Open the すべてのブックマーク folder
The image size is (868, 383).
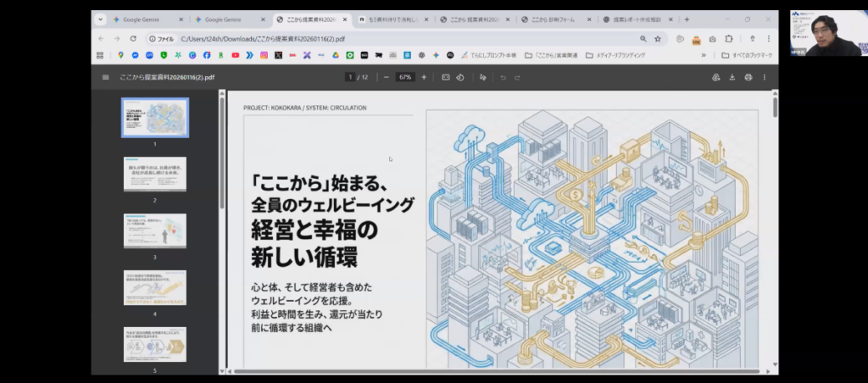click(x=743, y=55)
